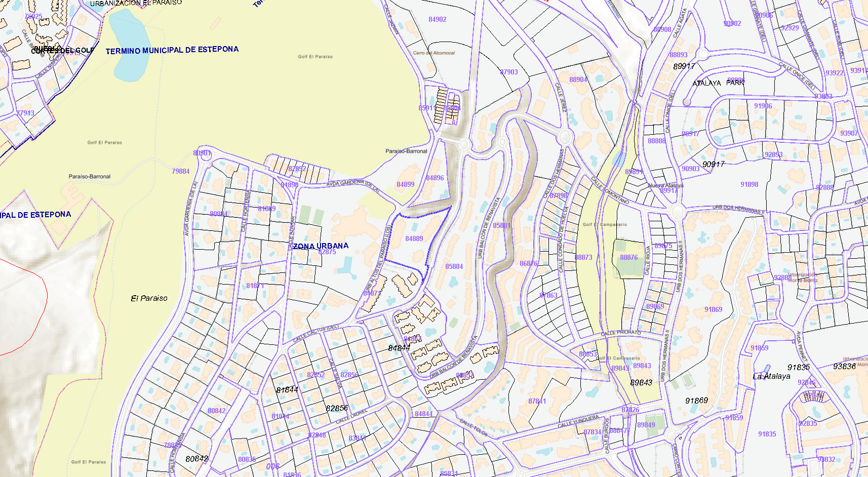Click the CALLE PRIORATO street label

pyautogui.click(x=621, y=333)
